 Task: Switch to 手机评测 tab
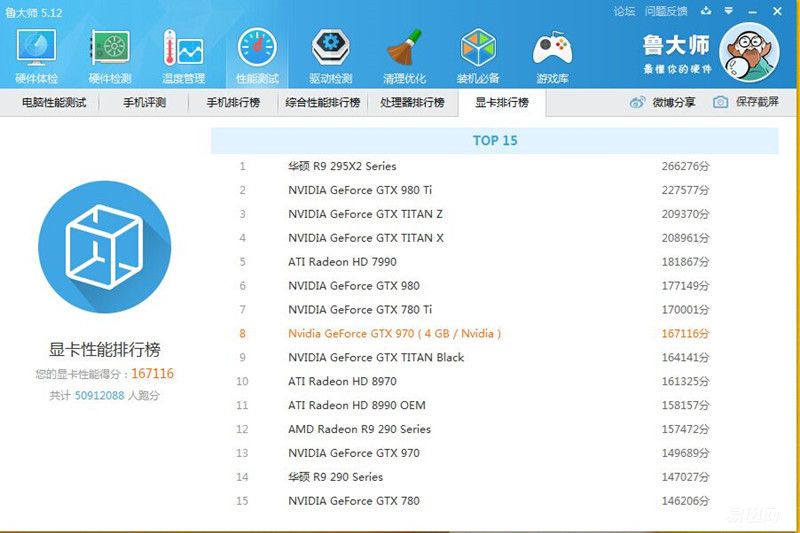144,103
